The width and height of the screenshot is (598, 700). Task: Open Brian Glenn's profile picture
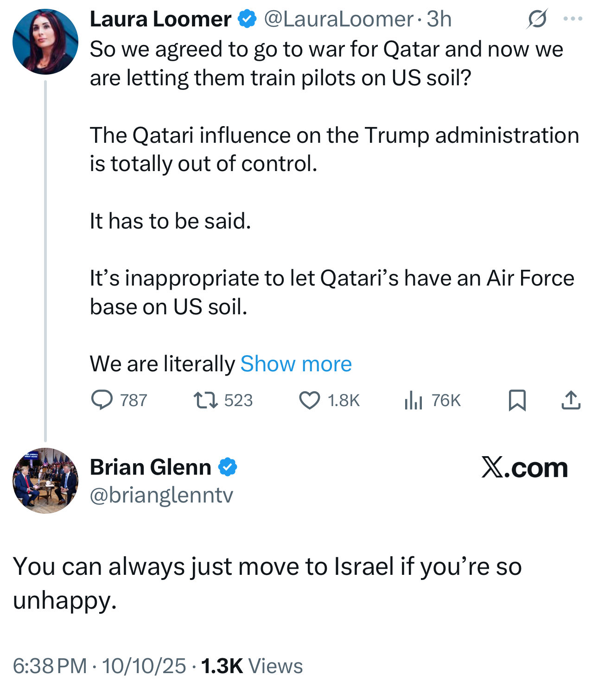tap(45, 480)
